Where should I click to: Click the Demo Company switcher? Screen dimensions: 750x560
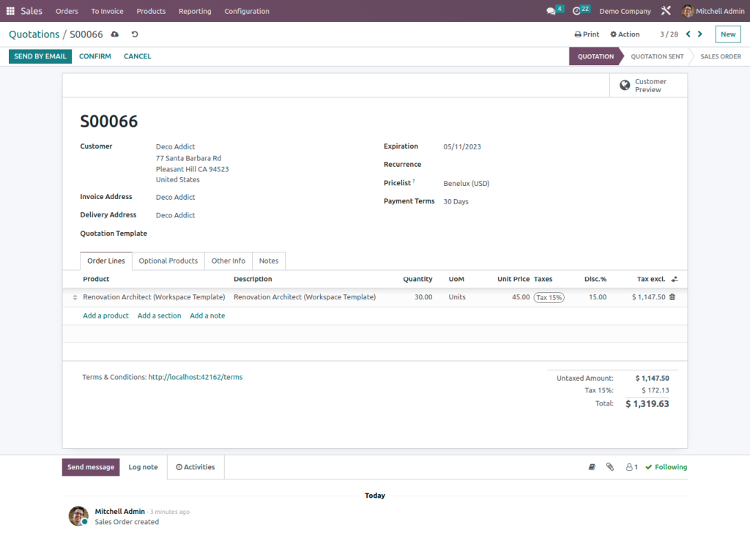click(625, 11)
